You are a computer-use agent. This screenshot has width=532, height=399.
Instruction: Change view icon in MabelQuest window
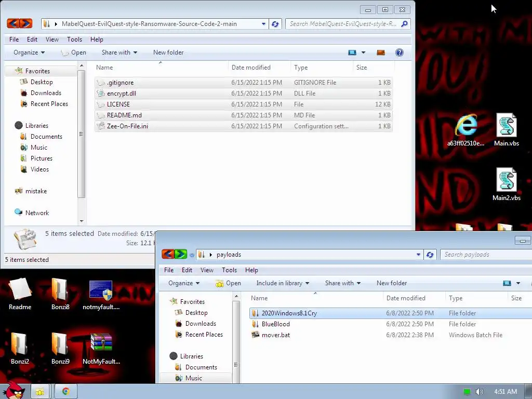pos(352,52)
